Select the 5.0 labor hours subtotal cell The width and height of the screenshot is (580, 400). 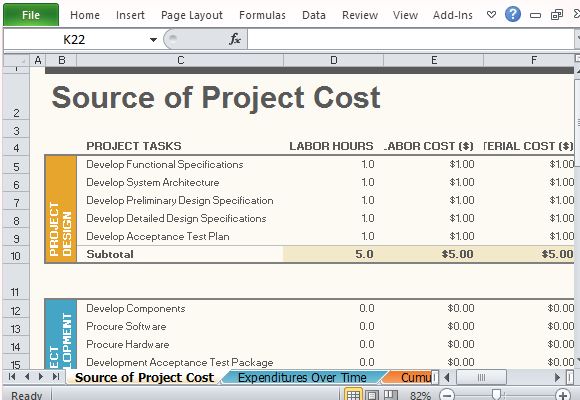334,254
